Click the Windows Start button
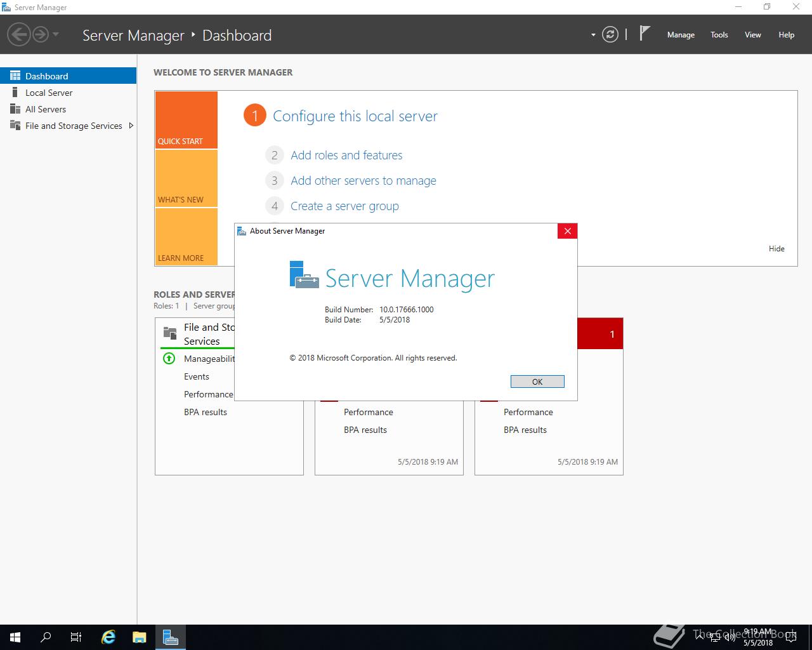The width and height of the screenshot is (812, 650). pyautogui.click(x=15, y=637)
